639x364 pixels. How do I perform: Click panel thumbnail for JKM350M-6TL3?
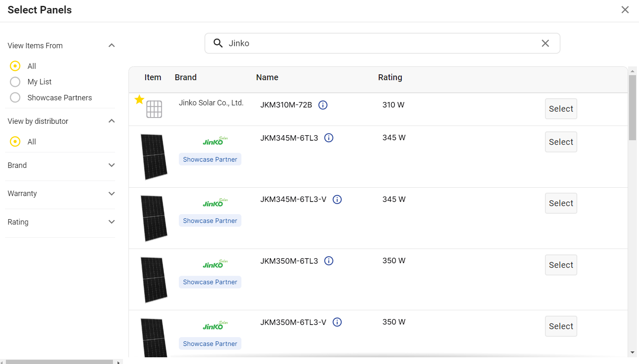pyautogui.click(x=154, y=280)
